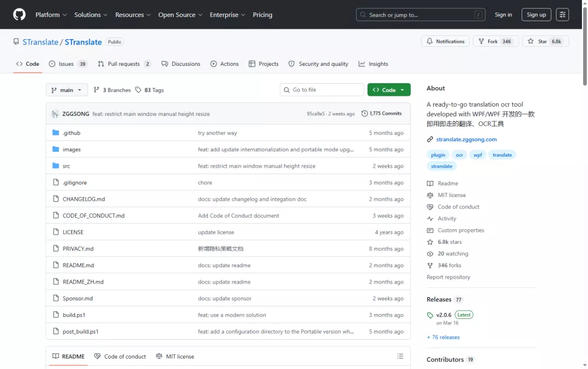This screenshot has width=588, height=369.
Task: Open Custom properties in About
Action: tap(461, 230)
